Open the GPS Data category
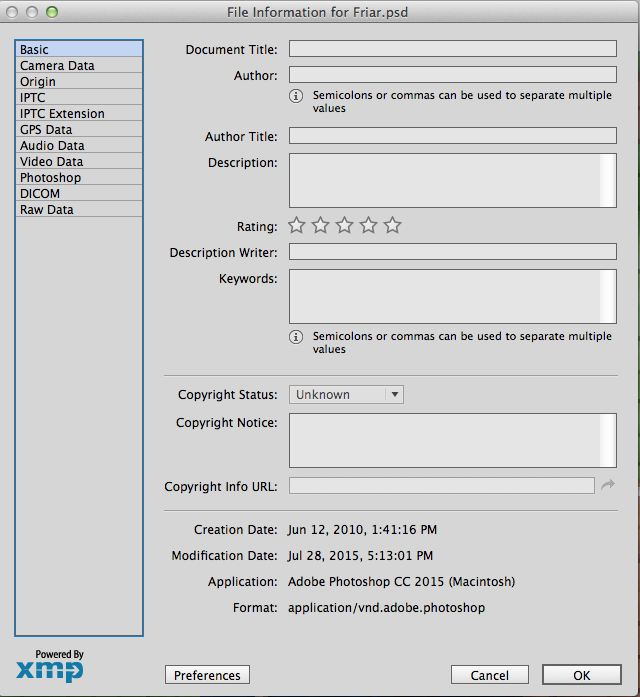The width and height of the screenshot is (640, 697). (79, 129)
